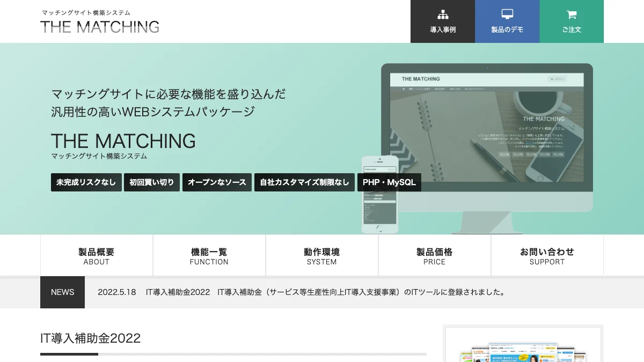Image resolution: width=644 pixels, height=362 pixels.
Task: Open the IT導入補助金2022 news link
Action: 326,292
